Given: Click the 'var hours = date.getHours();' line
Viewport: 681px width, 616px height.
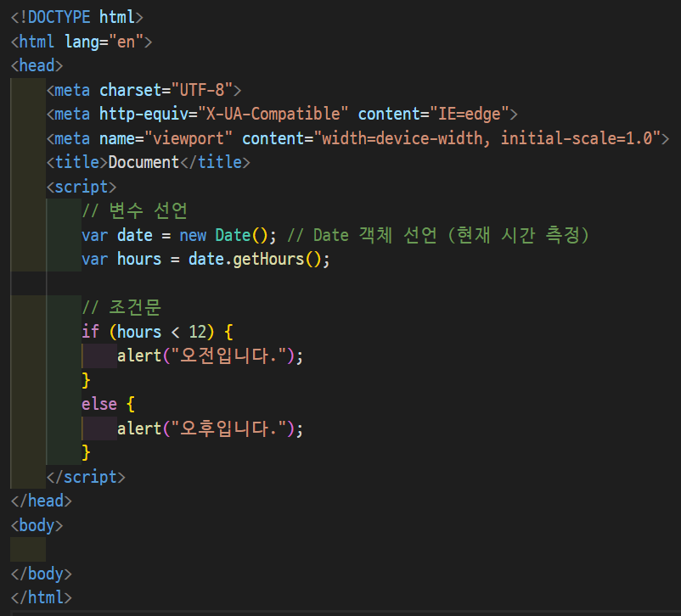Looking at the screenshot, I should click(205, 259).
